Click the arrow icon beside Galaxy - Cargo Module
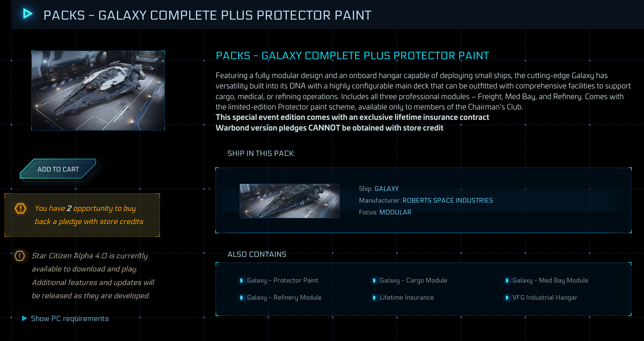This screenshot has height=341, width=644. 374,281
